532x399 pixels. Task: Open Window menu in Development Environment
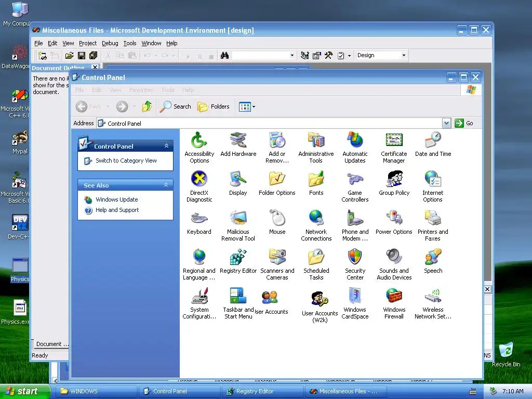pos(151,43)
